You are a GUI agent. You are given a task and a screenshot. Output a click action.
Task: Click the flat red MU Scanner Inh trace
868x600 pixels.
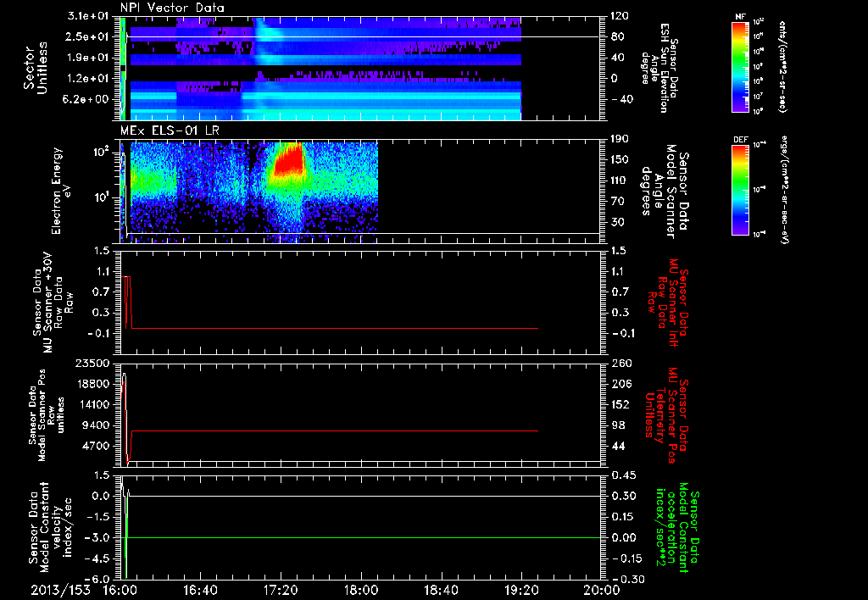tap(334, 328)
